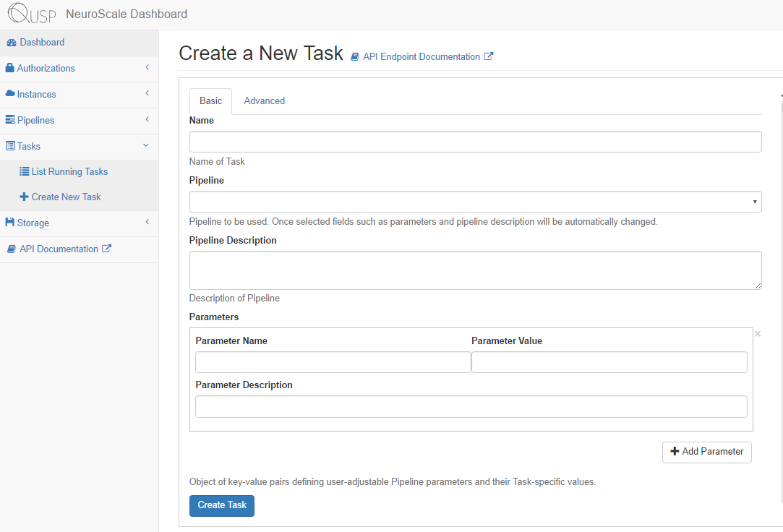
Task: Click external link icon next to sidebar API Documentation
Action: (x=106, y=248)
